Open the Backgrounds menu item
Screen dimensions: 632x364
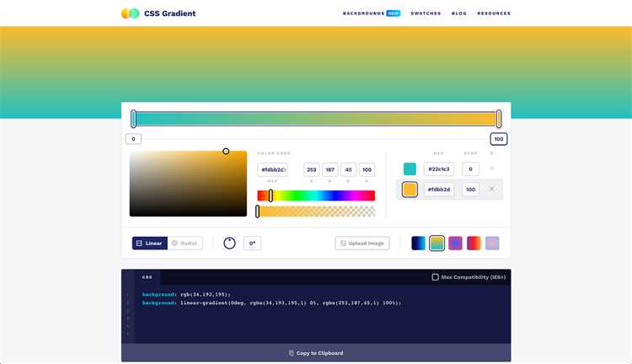363,13
